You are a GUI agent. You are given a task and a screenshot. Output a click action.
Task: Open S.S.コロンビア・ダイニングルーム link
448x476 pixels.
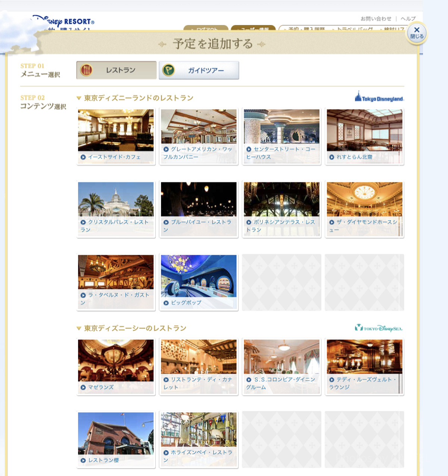tap(281, 383)
